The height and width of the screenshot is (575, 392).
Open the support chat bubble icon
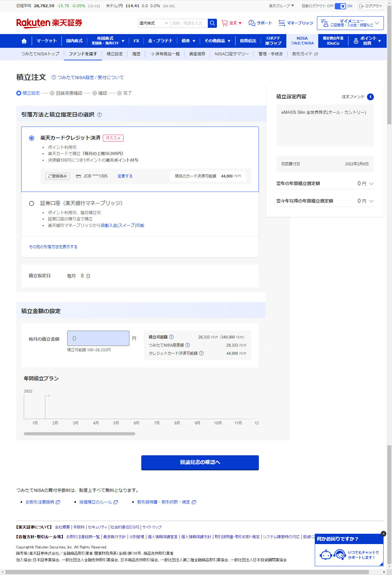coord(252,23)
